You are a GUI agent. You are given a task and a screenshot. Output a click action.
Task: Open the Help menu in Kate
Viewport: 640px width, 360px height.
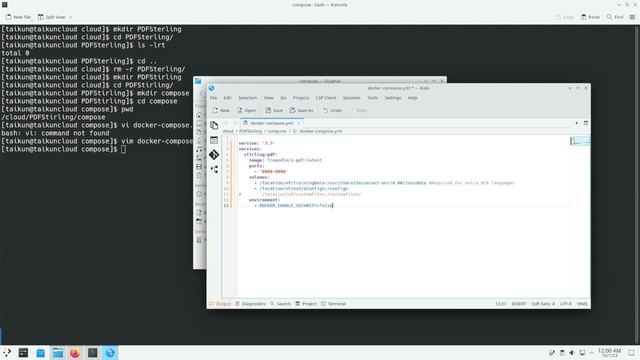(x=413, y=98)
